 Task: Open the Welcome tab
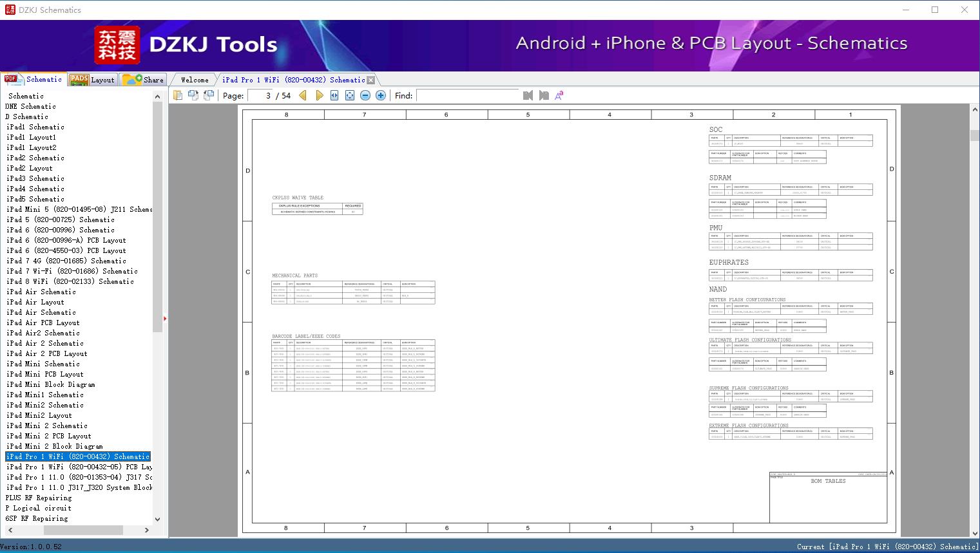(x=195, y=80)
